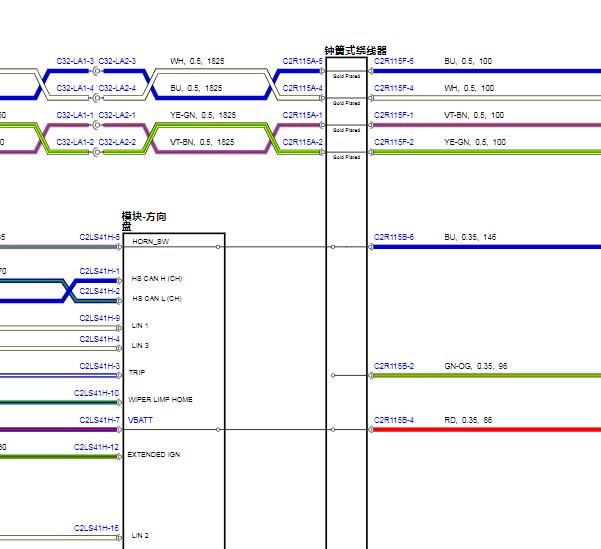The height and width of the screenshot is (549, 601).
Task: Click the LIN 3 signal label
Action: 140,345
